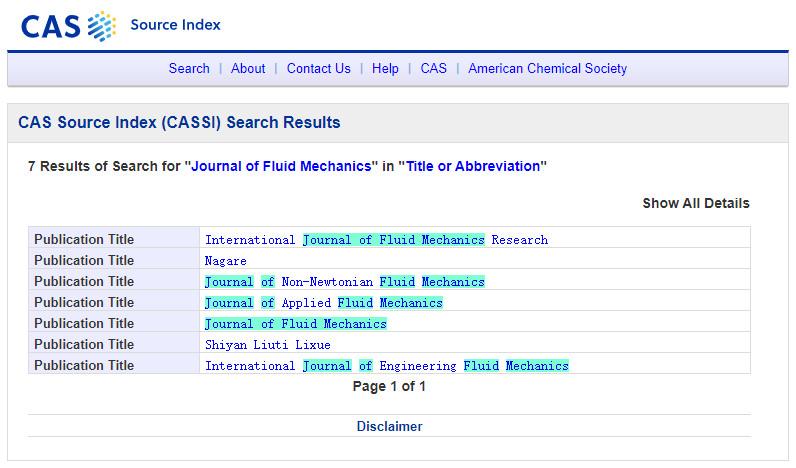796x468 pixels.
Task: Open the Contact Us link
Action: click(318, 69)
